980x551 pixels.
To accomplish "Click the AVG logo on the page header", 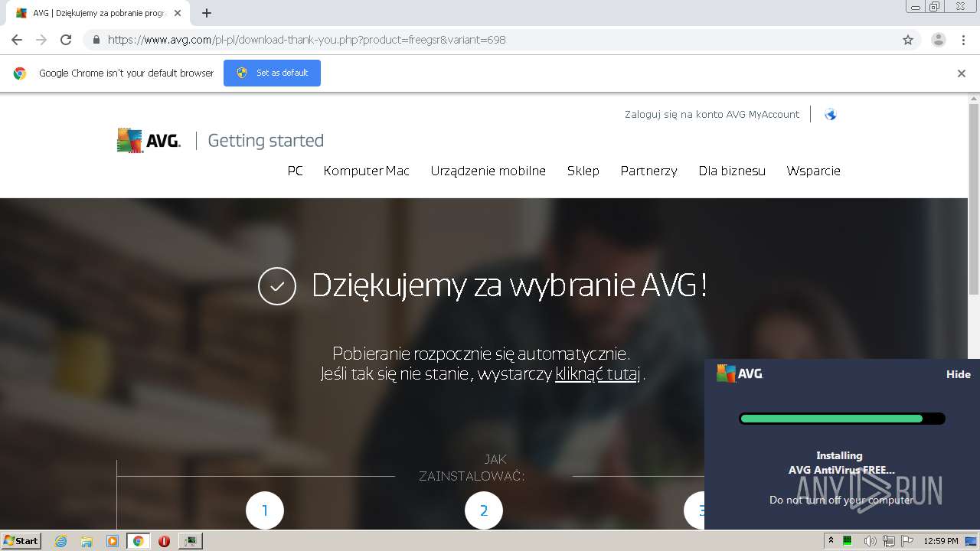I will [x=149, y=141].
